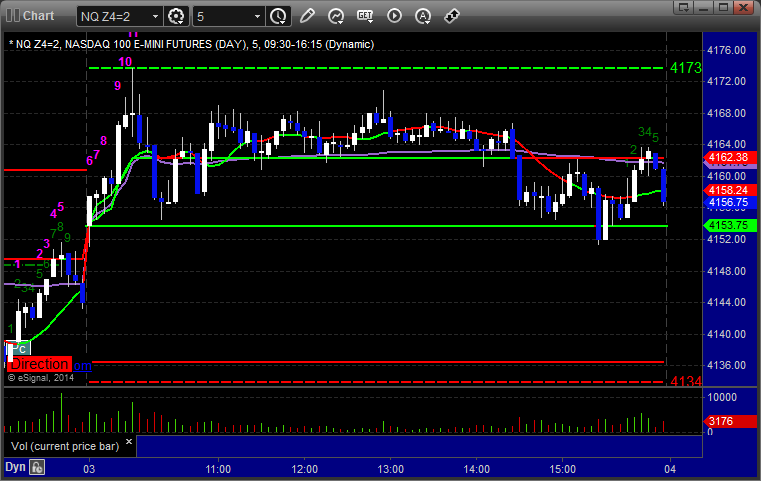The width and height of the screenshot is (761, 481).
Task: Click the green 4153.75 price tag
Action: (729, 225)
